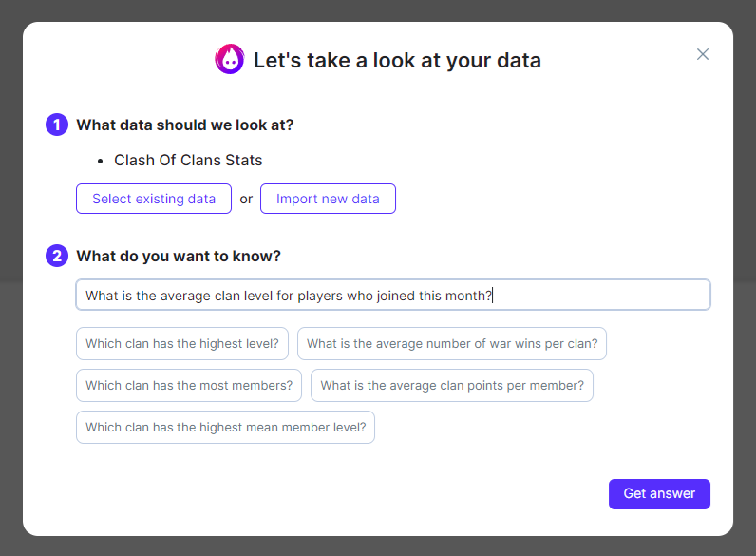Viewport: 756px width, 556px height.
Task: Choose the average clan points per member suggestion
Action: [x=452, y=385]
